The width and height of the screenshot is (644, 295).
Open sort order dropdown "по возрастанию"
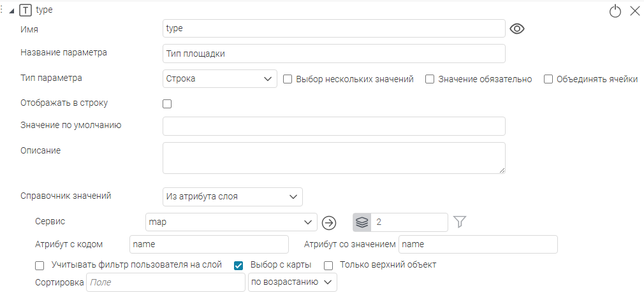(x=291, y=282)
